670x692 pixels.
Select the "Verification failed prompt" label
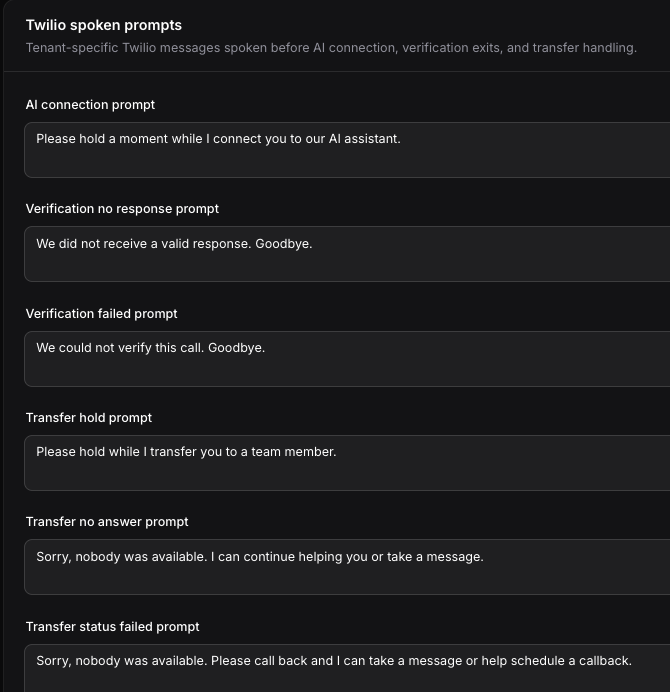point(102,313)
